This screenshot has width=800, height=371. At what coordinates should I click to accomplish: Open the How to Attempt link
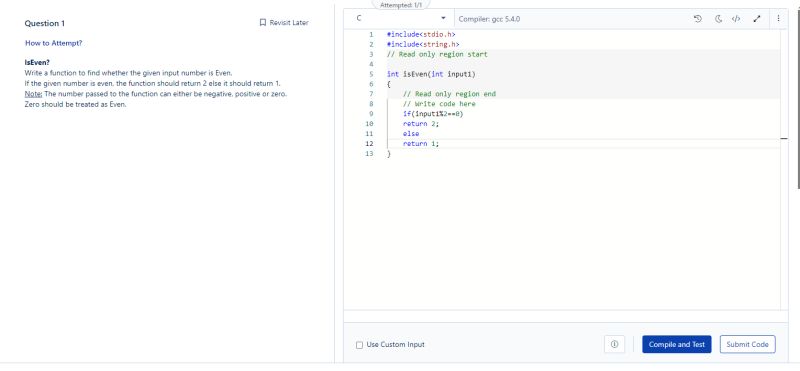[54, 43]
